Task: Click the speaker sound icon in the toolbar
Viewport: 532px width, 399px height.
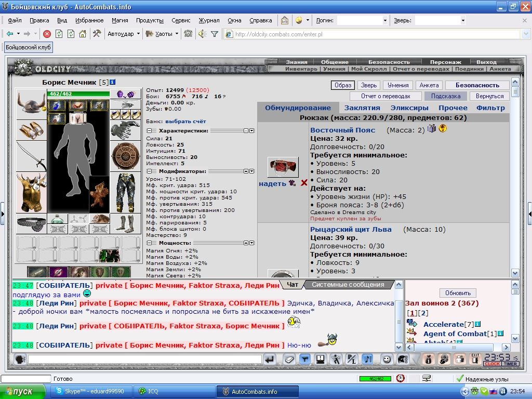Action: [x=202, y=34]
